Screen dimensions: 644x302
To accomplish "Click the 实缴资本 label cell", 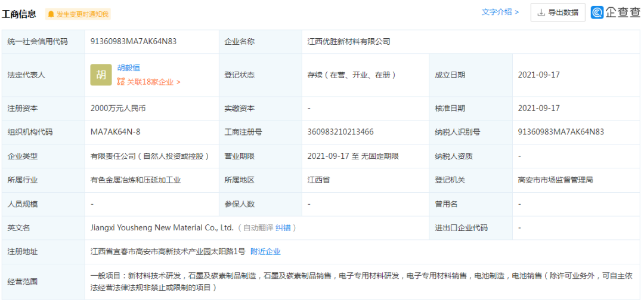I will tap(261, 109).
